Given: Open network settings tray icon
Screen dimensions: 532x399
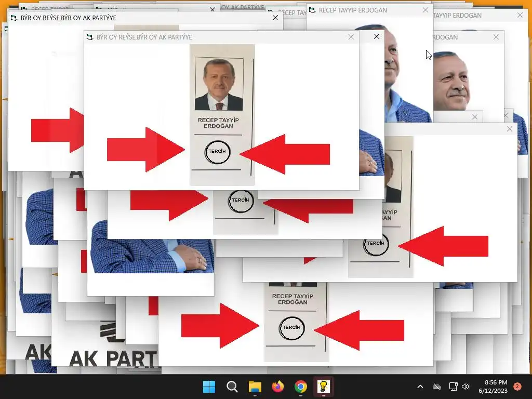Looking at the screenshot, I should coord(453,387).
